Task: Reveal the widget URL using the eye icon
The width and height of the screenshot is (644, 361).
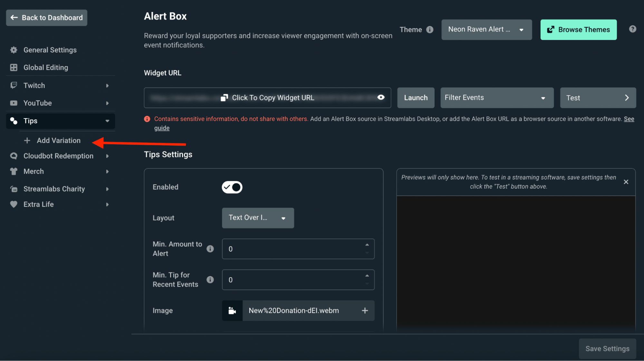Action: [381, 98]
